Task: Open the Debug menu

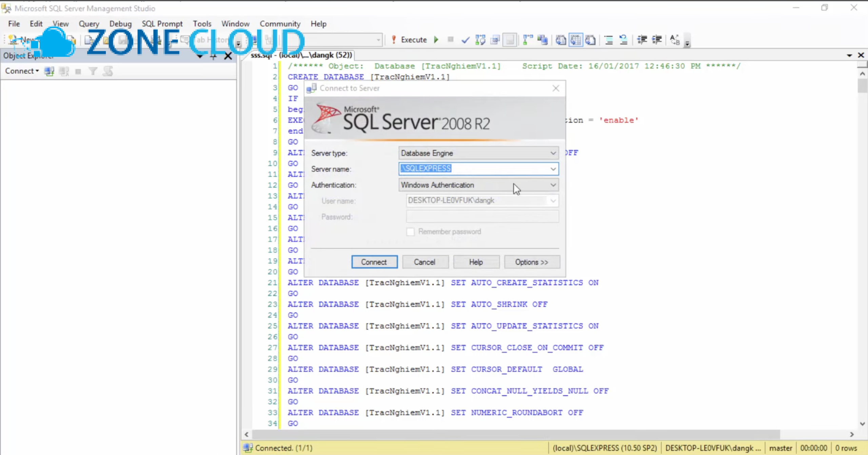Action: [120, 24]
